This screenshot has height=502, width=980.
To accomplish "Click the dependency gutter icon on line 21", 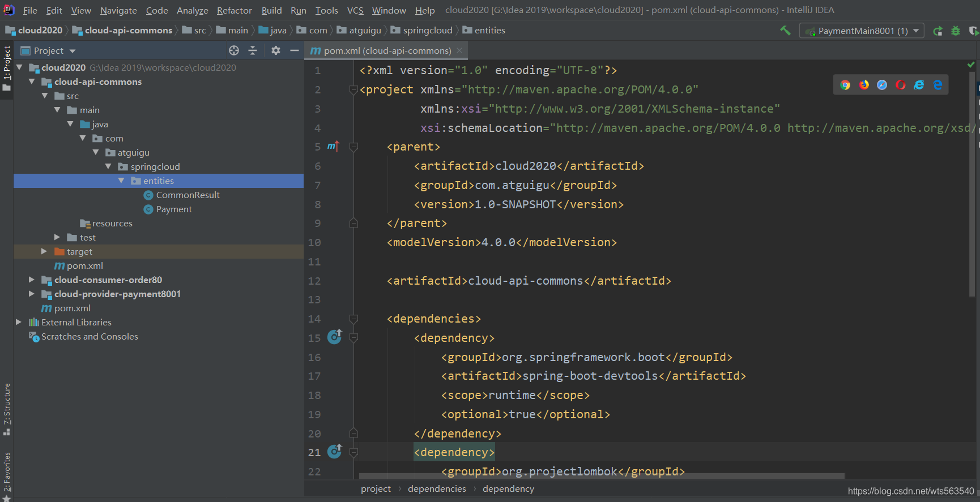I will [x=335, y=451].
